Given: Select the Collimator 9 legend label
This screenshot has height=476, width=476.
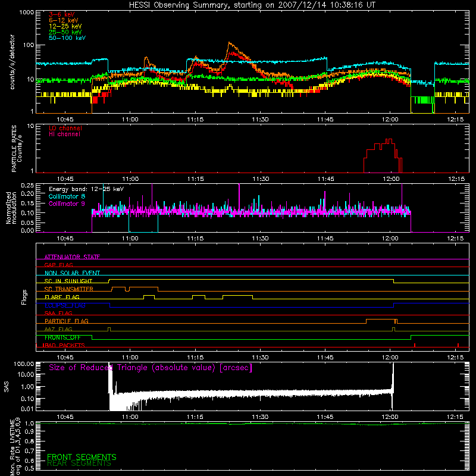Looking at the screenshot, I should click(x=67, y=203).
